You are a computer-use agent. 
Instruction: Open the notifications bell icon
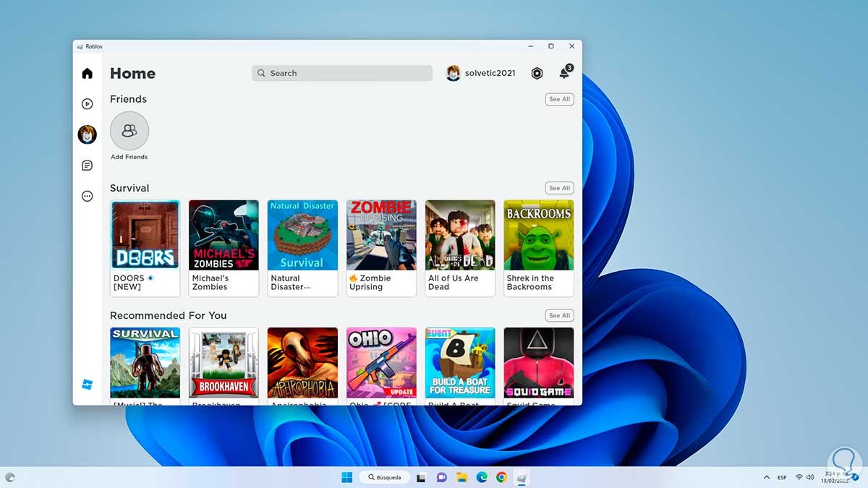click(x=564, y=73)
